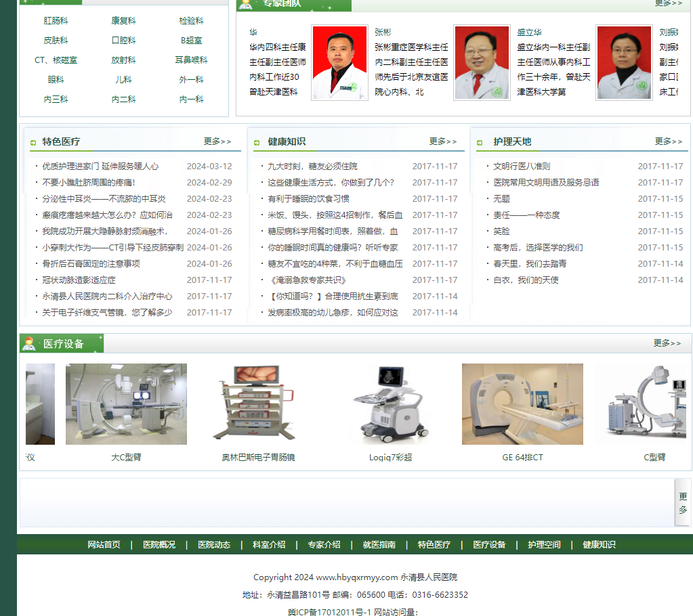
Task: Open the 肛肠科 department link
Action: coord(56,21)
